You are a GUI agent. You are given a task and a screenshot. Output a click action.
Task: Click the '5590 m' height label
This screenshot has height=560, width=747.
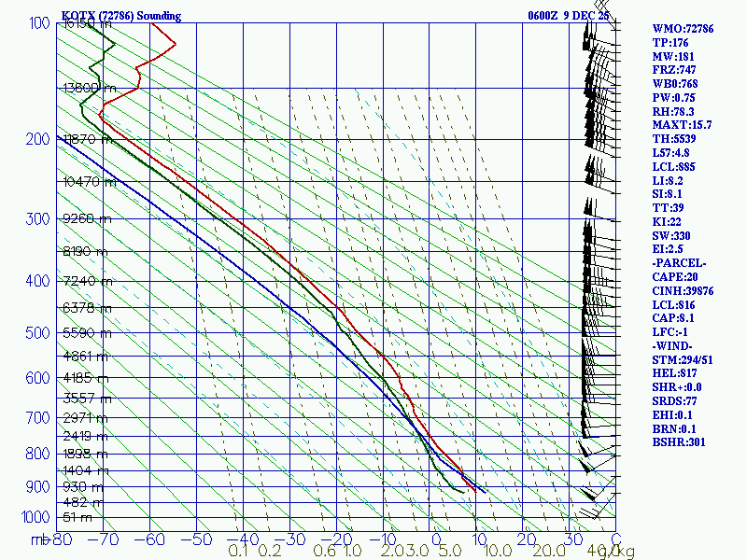[87, 333]
